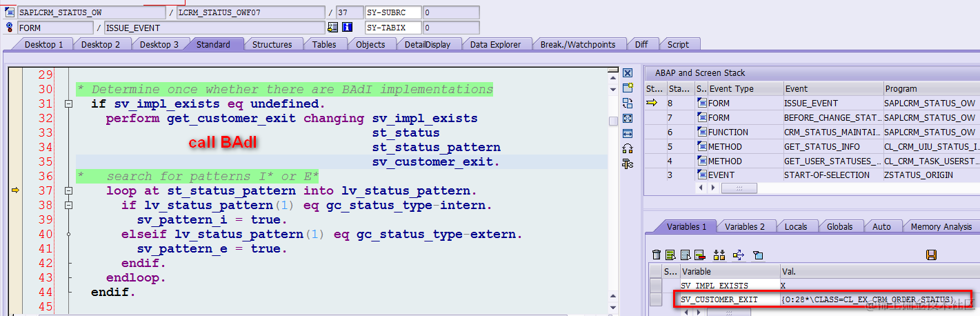Click the icon in the EVENT stack row
Screen dimensions: 980x316
point(701,175)
